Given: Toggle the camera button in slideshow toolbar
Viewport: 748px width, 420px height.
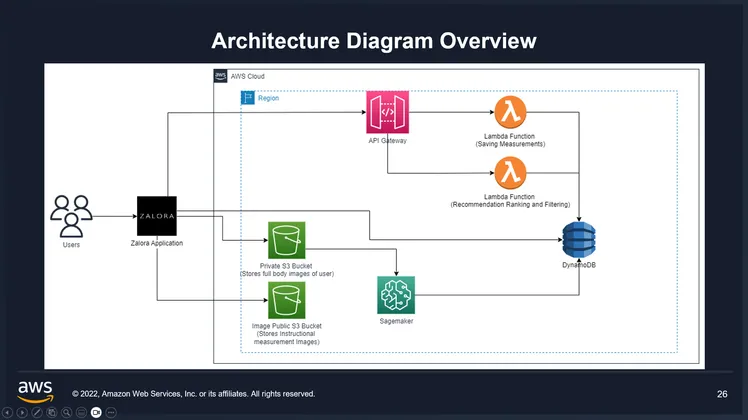Looking at the screenshot, I should 96,412.
